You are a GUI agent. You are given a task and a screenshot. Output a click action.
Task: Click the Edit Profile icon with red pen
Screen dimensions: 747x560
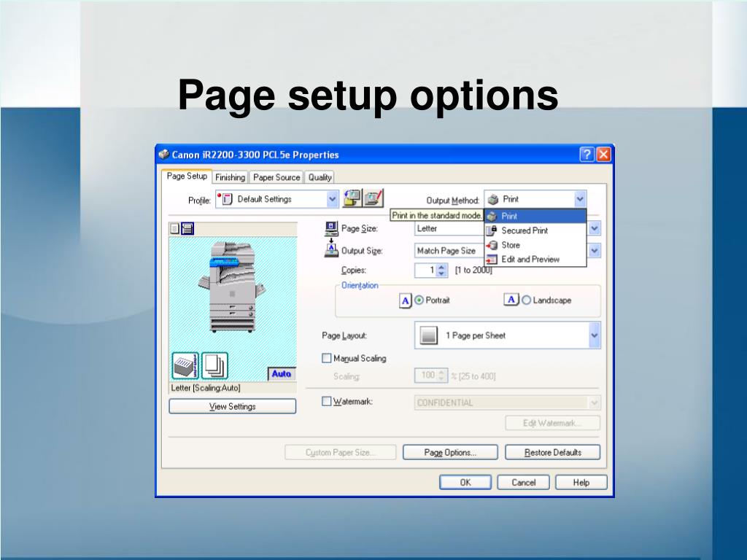[x=373, y=198]
